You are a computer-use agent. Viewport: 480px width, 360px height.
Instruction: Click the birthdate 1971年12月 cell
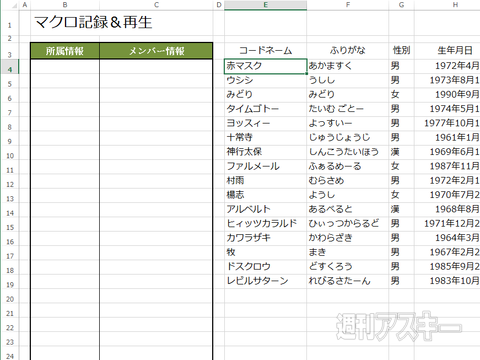point(447,224)
